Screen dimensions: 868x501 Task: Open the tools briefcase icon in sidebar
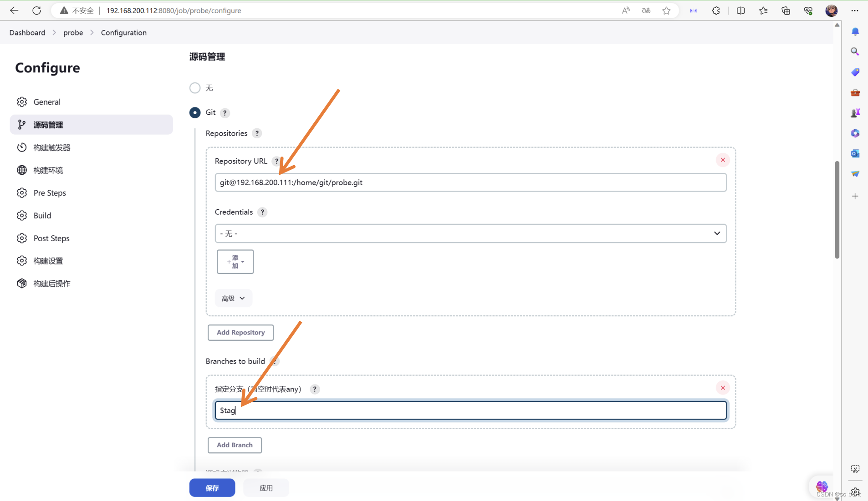[x=855, y=92]
